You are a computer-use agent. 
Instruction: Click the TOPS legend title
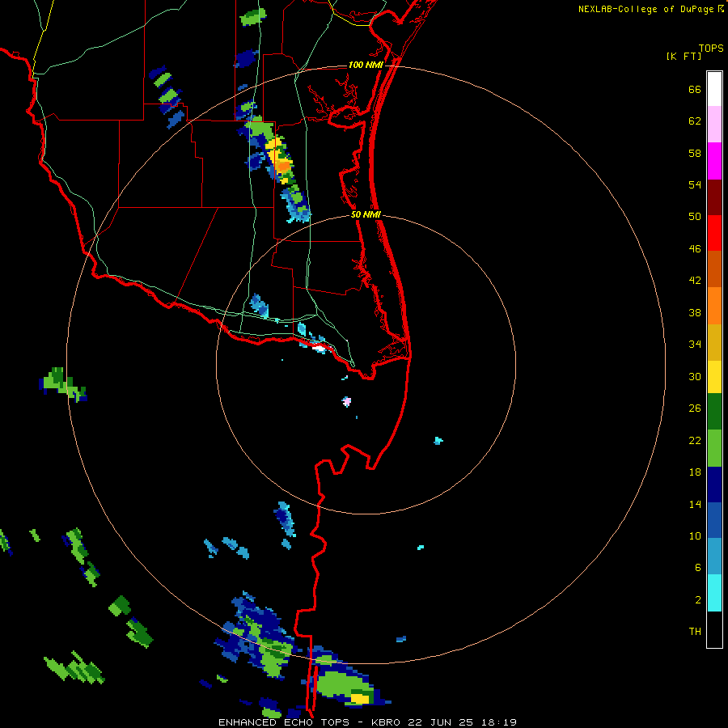coord(711,49)
